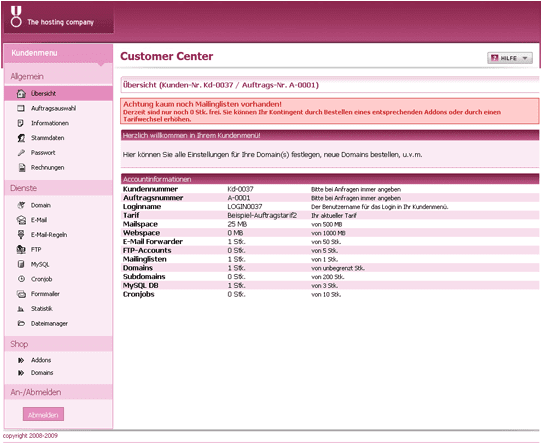Click the help icon on HILFE button

pos(495,58)
